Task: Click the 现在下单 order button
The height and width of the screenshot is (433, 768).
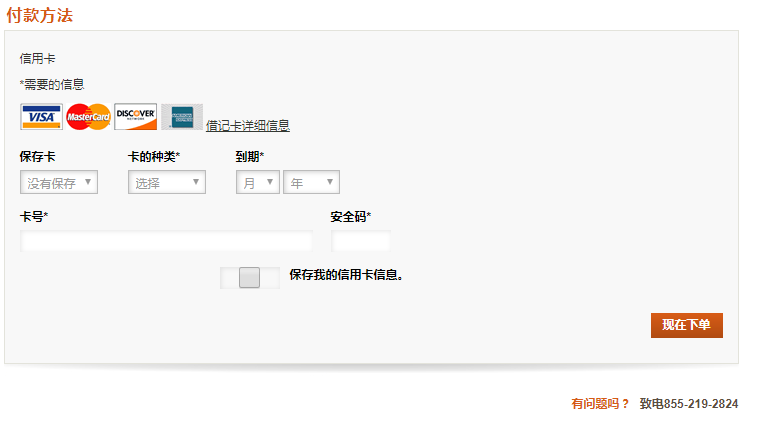Action: [x=687, y=325]
